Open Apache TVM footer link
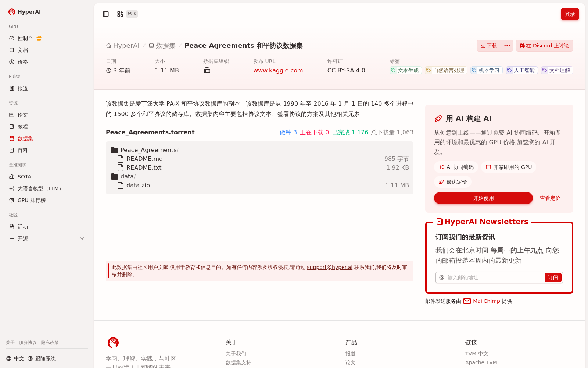Image resolution: width=588 pixels, height=368 pixels. point(481,362)
